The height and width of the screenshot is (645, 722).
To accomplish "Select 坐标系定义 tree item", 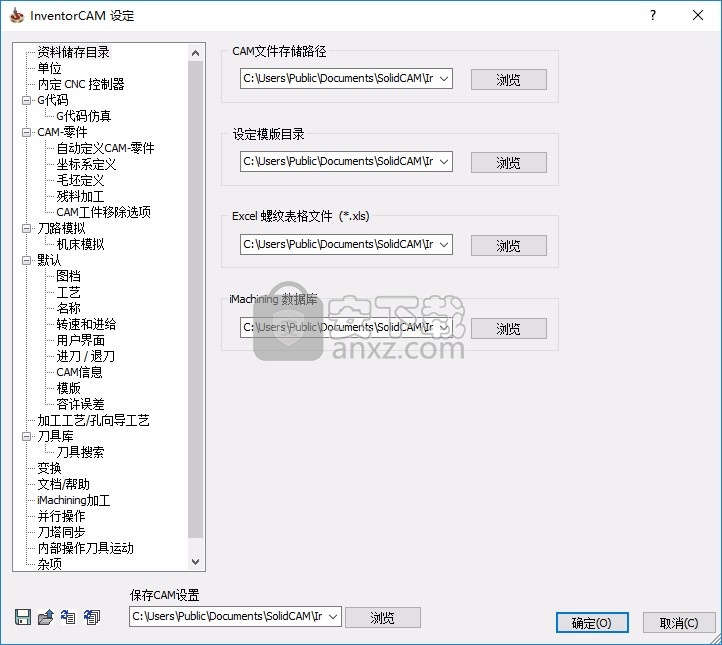I will point(86,164).
